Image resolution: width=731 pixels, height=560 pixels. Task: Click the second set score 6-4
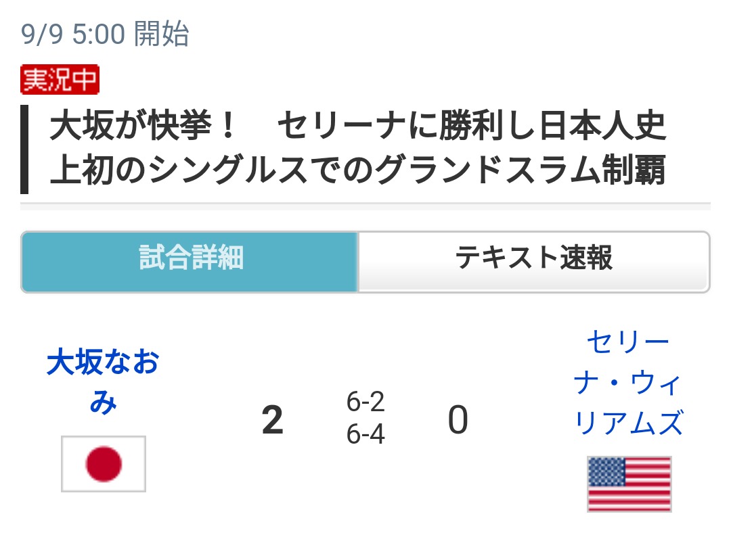365,436
